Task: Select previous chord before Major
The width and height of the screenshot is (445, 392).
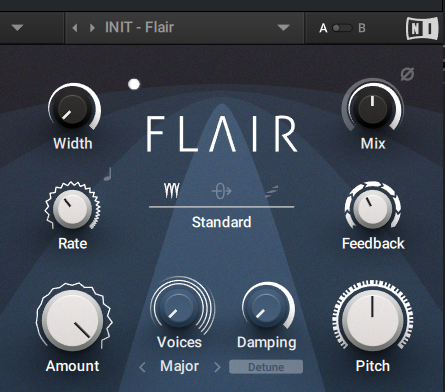Action: point(142,367)
